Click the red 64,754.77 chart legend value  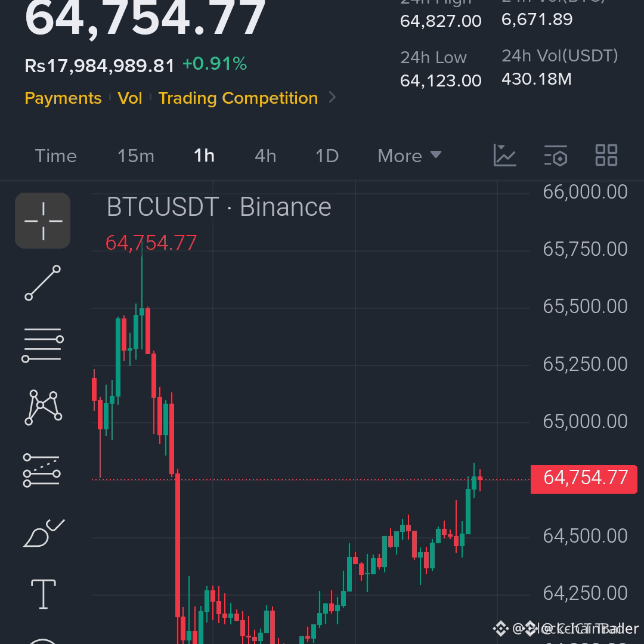click(x=151, y=243)
